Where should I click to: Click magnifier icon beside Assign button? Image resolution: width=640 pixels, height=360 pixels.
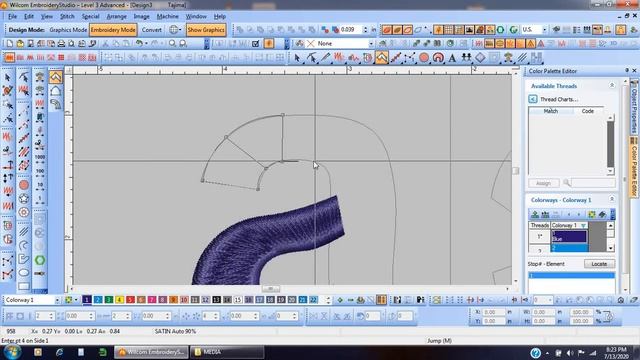click(x=567, y=183)
